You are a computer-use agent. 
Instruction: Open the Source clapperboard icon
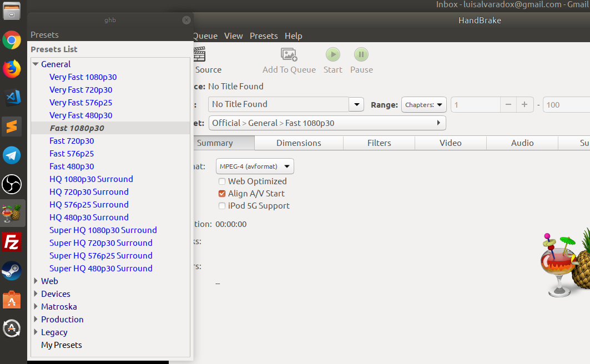pyautogui.click(x=200, y=54)
